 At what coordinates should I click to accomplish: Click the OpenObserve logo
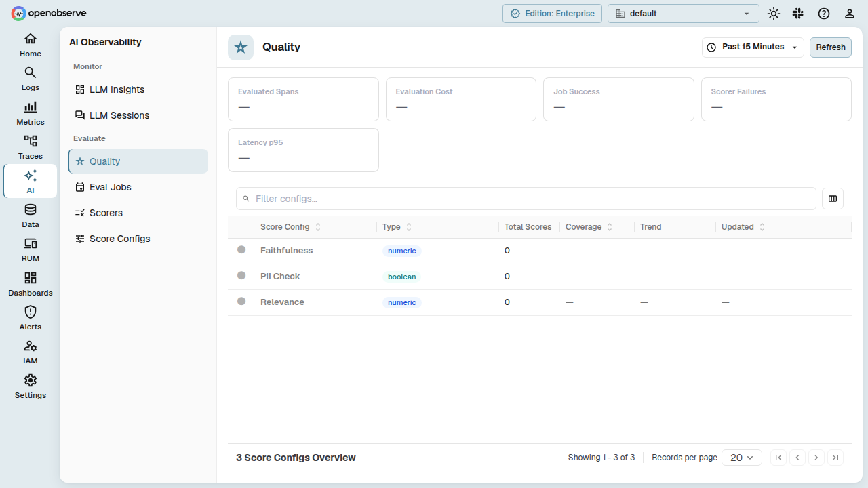click(x=49, y=13)
